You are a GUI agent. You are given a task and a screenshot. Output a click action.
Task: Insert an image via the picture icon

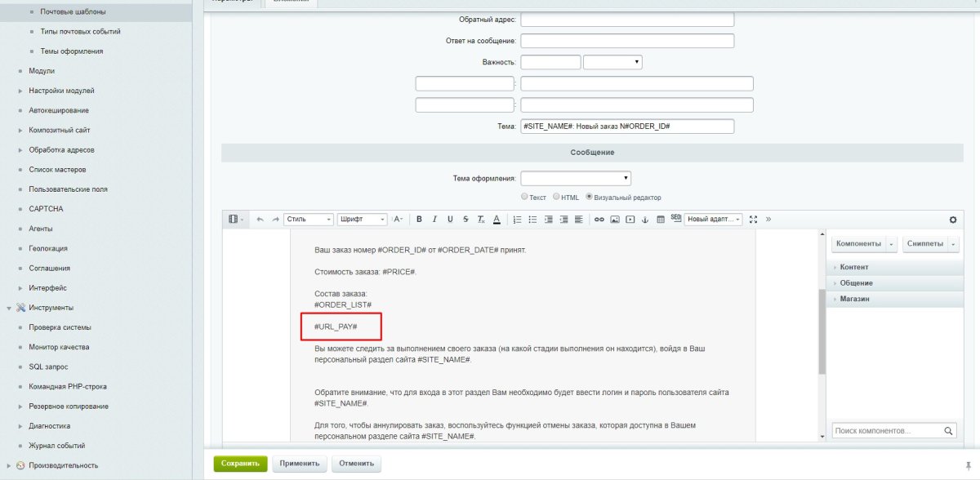click(615, 219)
